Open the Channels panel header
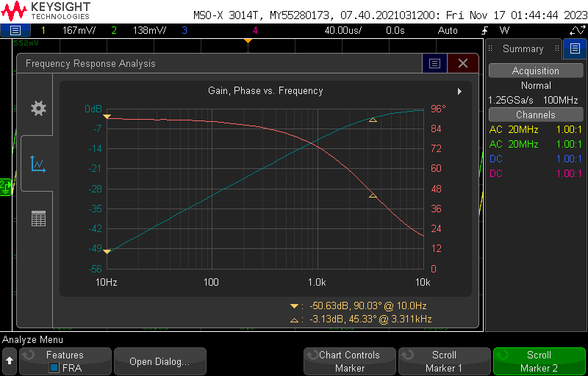Image resolution: width=588 pixels, height=376 pixels. point(535,115)
